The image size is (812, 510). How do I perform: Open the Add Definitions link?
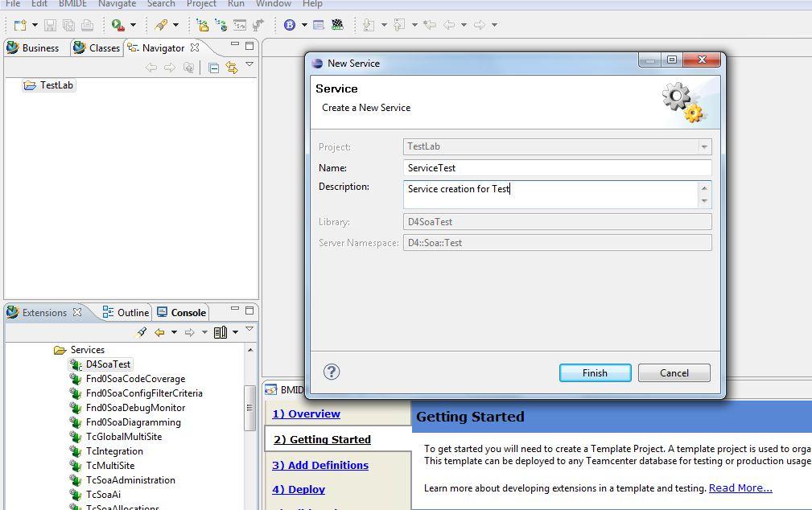320,465
